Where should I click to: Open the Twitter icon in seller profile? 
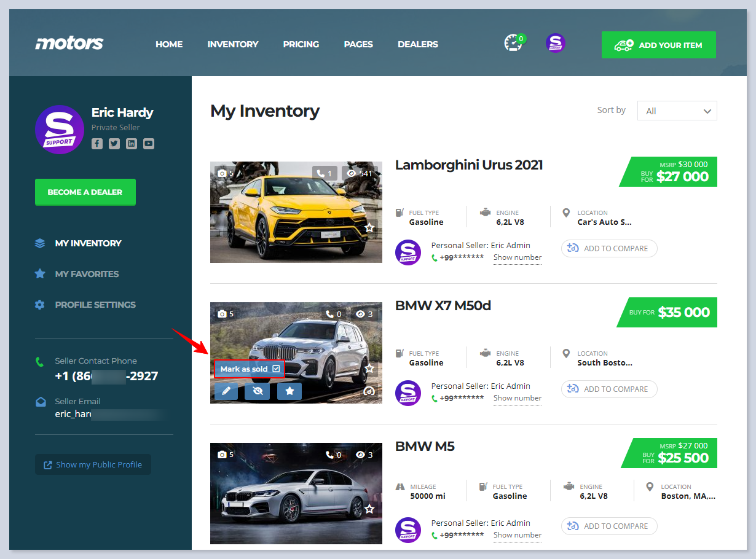pyautogui.click(x=114, y=144)
